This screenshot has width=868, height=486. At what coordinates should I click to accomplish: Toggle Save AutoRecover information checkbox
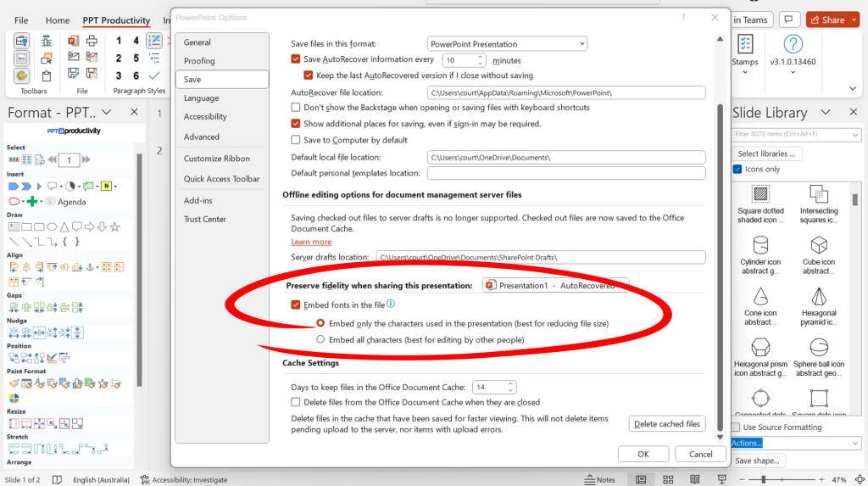pos(296,59)
